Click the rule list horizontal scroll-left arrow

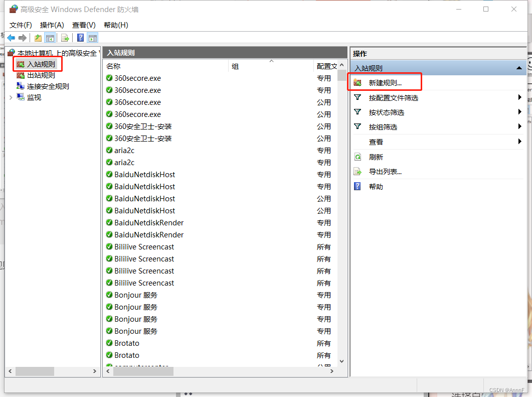[x=108, y=371]
